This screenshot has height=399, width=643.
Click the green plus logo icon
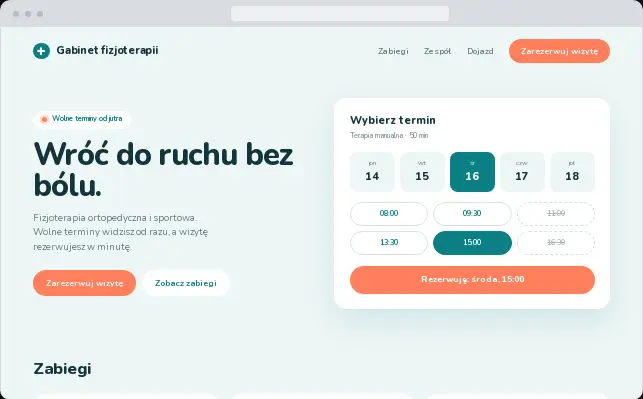41,51
